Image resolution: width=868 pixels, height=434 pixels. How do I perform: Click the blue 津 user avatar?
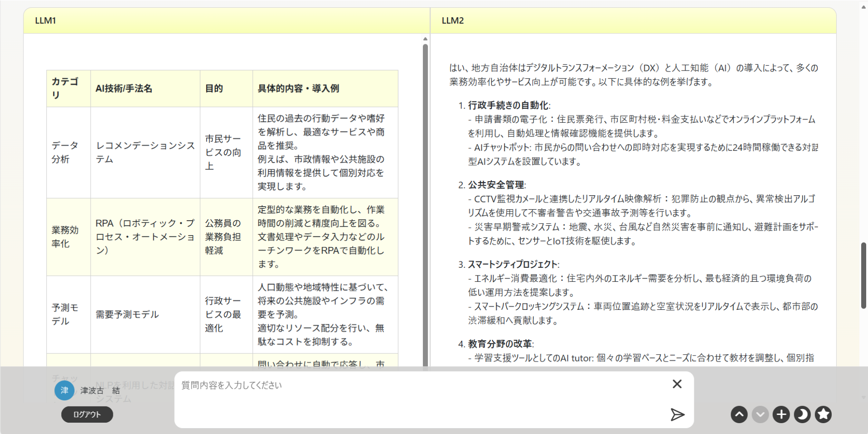pos(64,391)
